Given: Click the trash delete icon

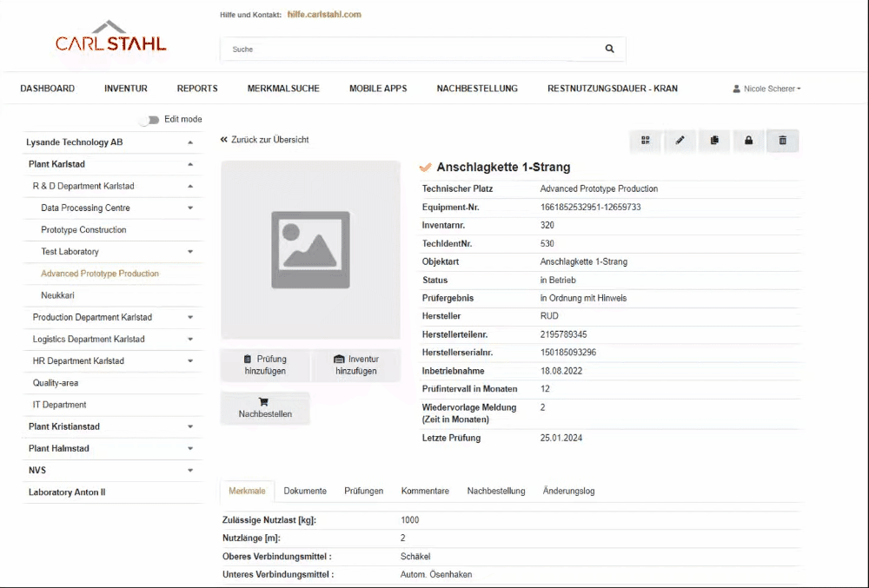Looking at the screenshot, I should [x=782, y=141].
